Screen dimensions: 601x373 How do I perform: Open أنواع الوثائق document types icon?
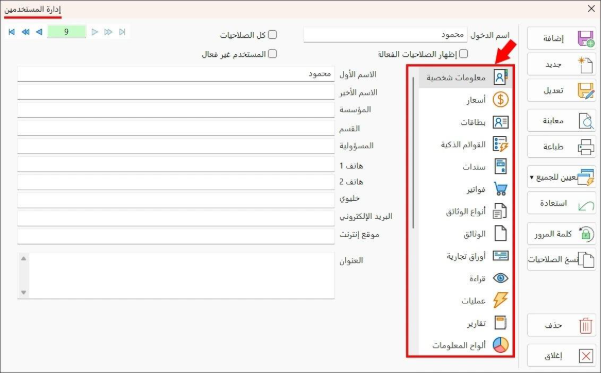pyautogui.click(x=500, y=211)
